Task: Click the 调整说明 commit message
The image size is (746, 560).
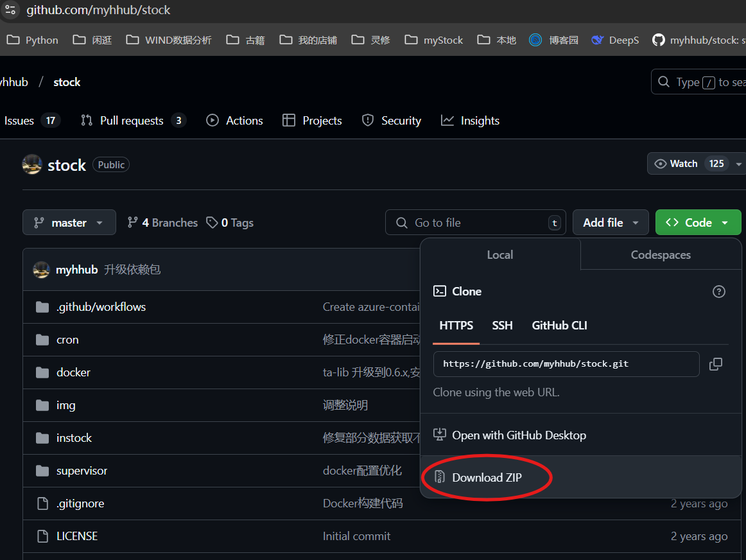Action: [x=345, y=405]
